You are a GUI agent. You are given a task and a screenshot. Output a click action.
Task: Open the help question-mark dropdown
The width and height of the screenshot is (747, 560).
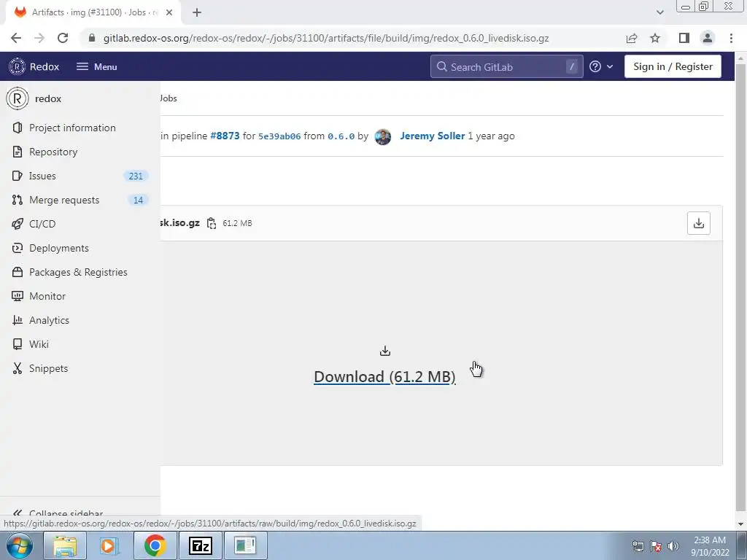601,66
